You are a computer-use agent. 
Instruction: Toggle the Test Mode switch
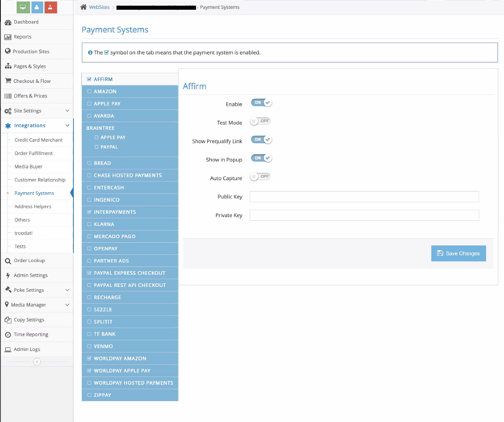click(x=260, y=121)
